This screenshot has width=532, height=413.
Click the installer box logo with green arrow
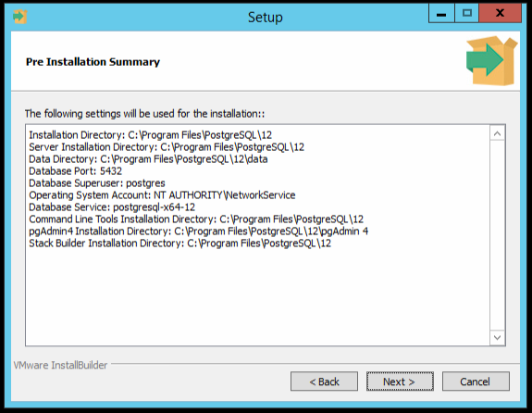click(x=491, y=60)
